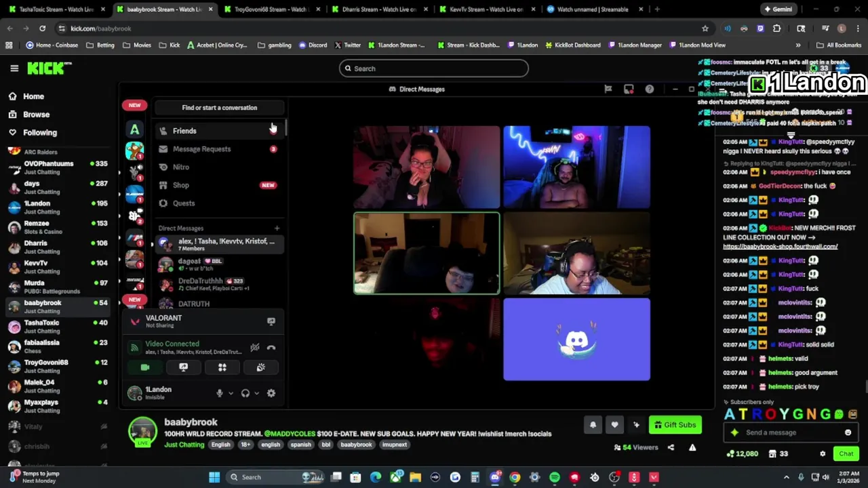Click the Just Chatting category link
Screen dimensions: 868x488
pos(184,445)
